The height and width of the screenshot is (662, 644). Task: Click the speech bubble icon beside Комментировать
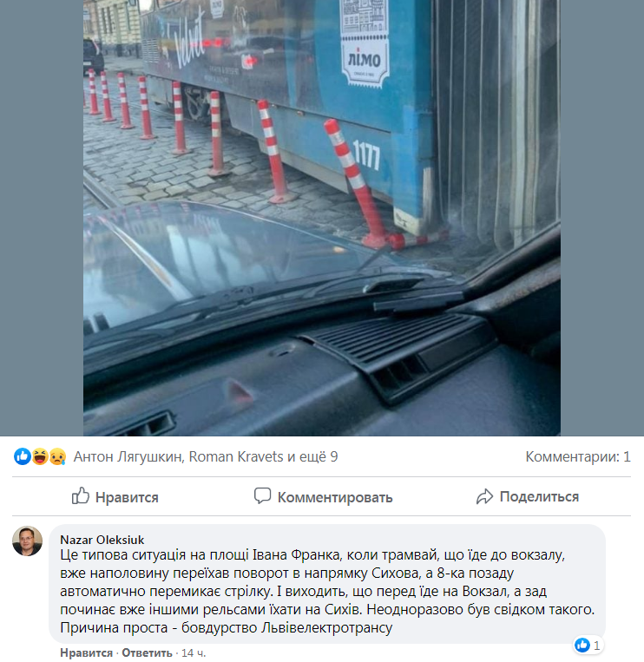(x=262, y=495)
